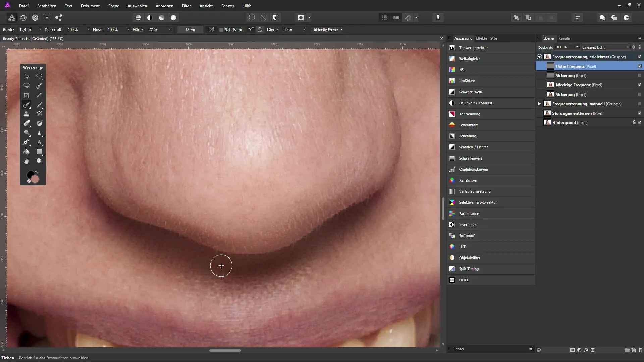Switch to the Effekte tab
This screenshot has width=644, height=362.
point(481,38)
